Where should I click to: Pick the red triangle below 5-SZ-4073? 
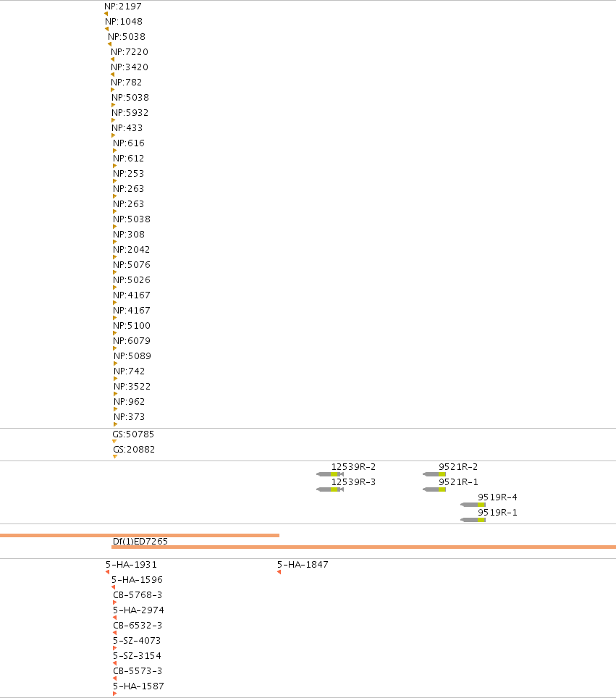point(115,648)
